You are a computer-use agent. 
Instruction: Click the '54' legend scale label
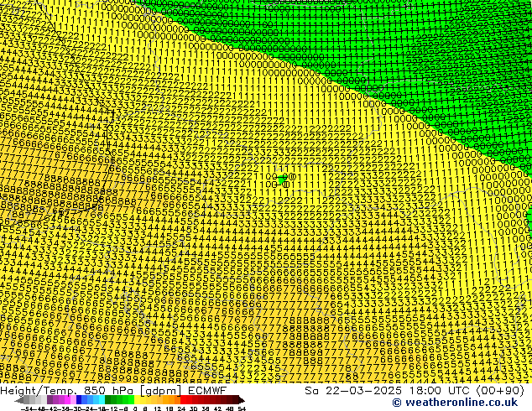click(x=242, y=409)
